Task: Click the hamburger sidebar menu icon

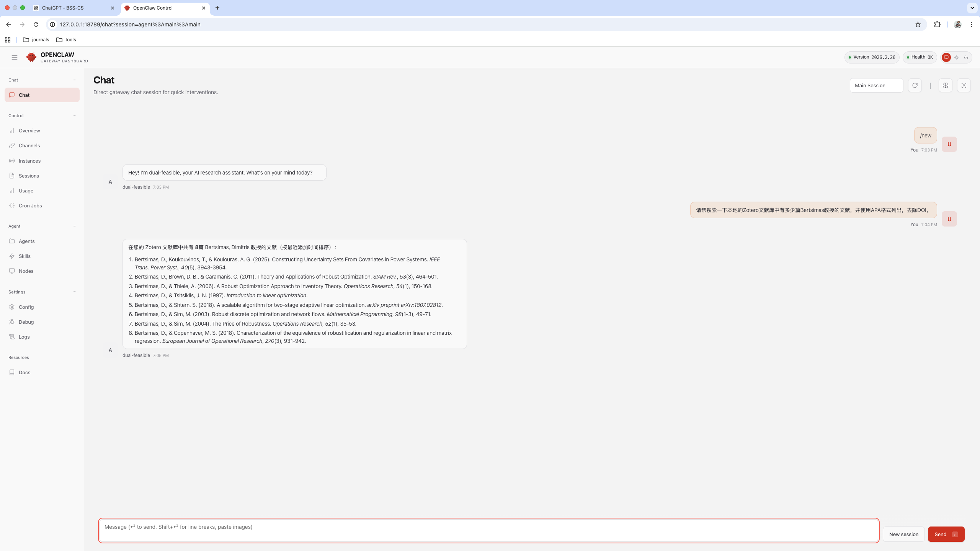Action: click(15, 57)
